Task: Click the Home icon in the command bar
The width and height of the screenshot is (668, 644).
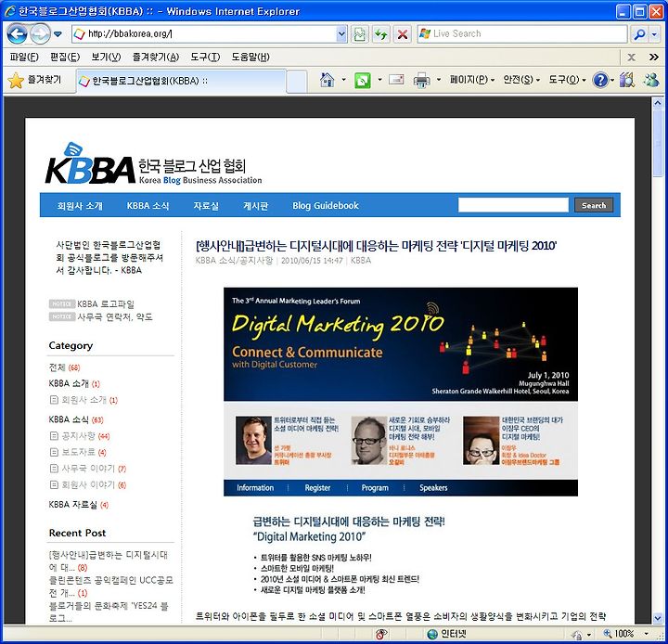Action: point(328,80)
